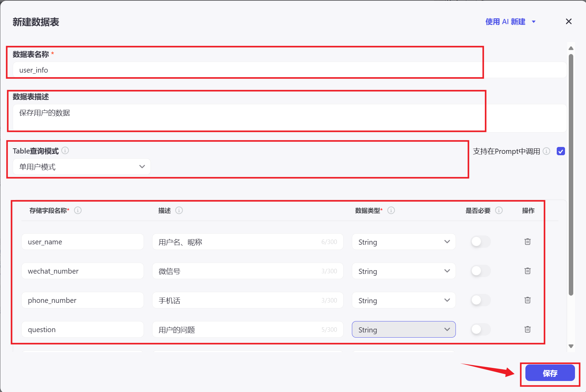586x392 pixels.
Task: Click the scrollbar down arrow
Action: tap(571, 346)
